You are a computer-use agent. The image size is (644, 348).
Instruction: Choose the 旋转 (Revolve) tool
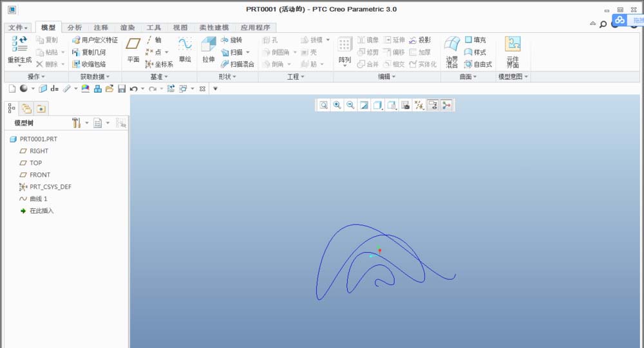coord(232,40)
